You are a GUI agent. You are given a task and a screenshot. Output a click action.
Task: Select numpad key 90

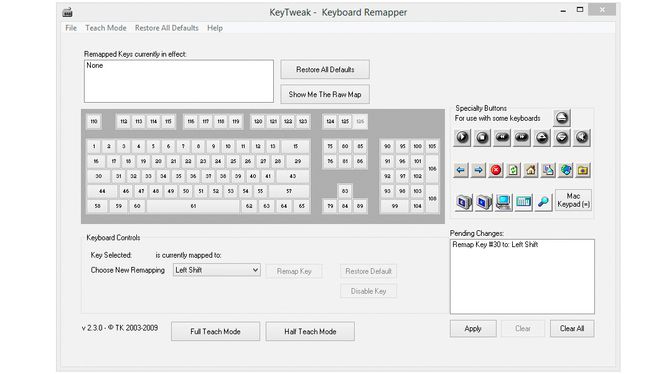coord(387,147)
